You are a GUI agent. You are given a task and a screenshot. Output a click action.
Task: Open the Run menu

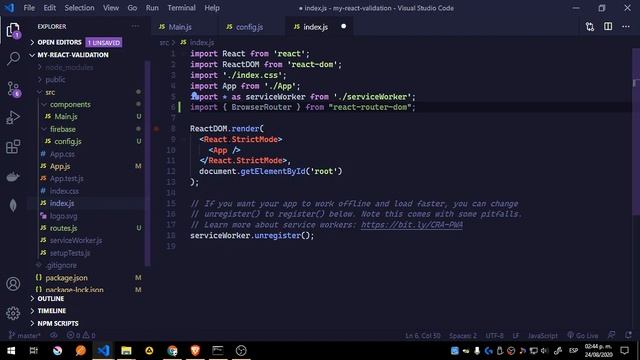152,8
